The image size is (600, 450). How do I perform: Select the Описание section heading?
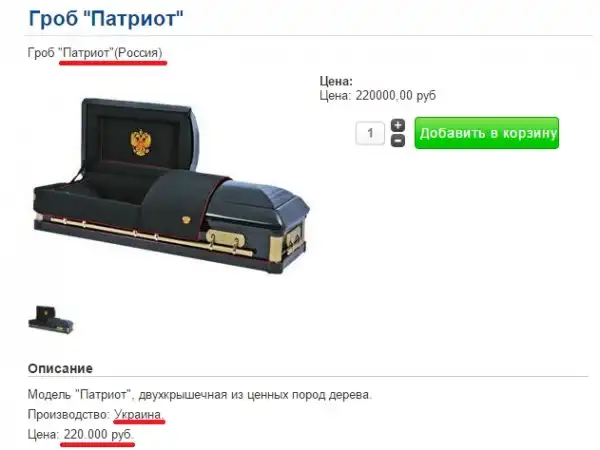60,368
